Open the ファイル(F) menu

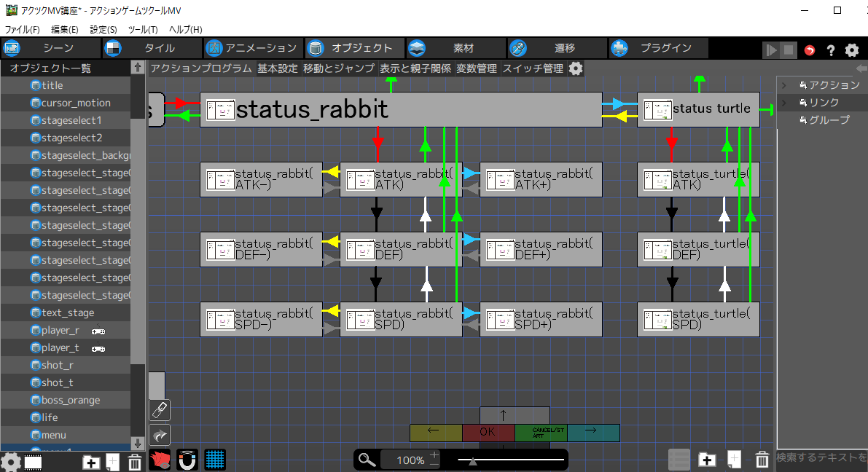22,30
